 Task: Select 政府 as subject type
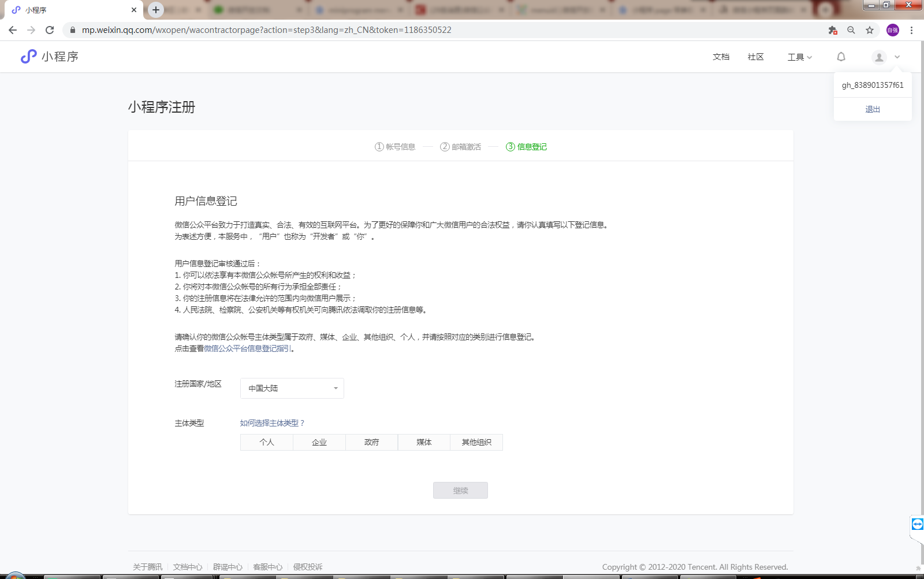pos(372,442)
